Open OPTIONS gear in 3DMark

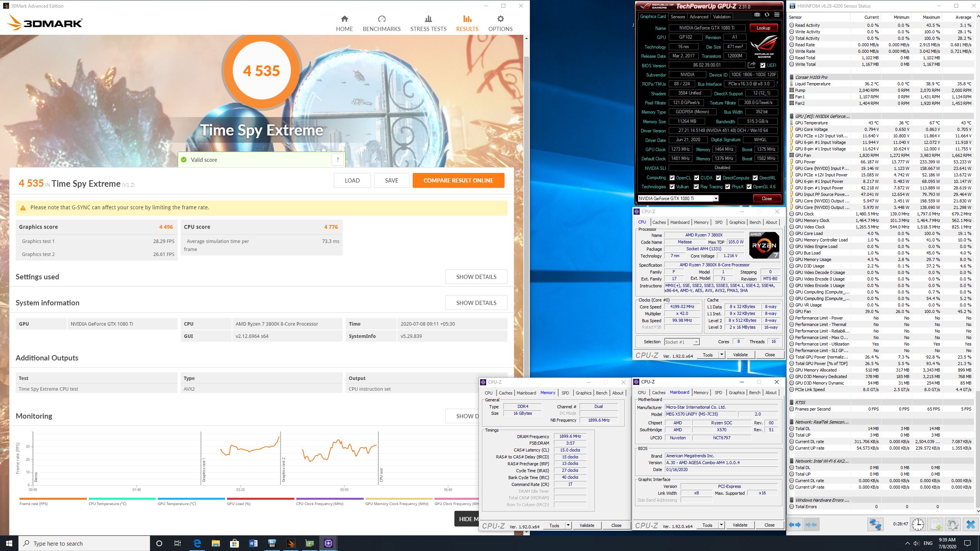coord(500,23)
